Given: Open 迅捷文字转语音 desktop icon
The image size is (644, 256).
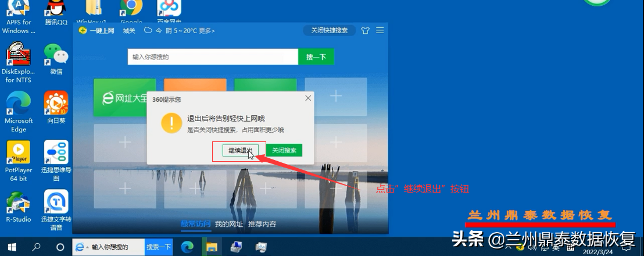Looking at the screenshot, I should [x=56, y=211].
